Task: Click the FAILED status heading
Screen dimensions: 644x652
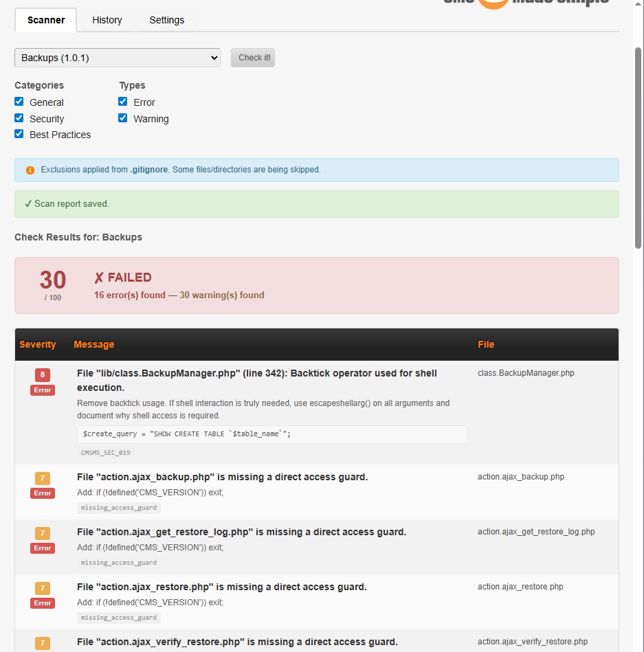Action: (x=123, y=278)
